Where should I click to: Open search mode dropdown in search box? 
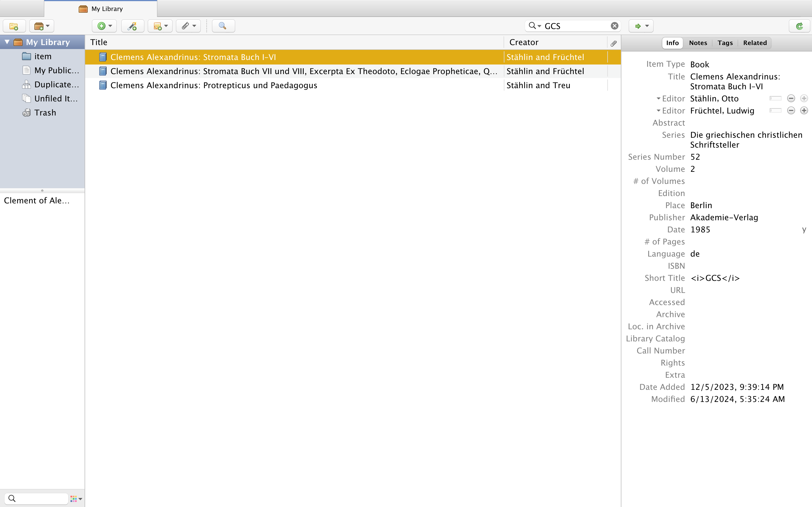(x=535, y=26)
